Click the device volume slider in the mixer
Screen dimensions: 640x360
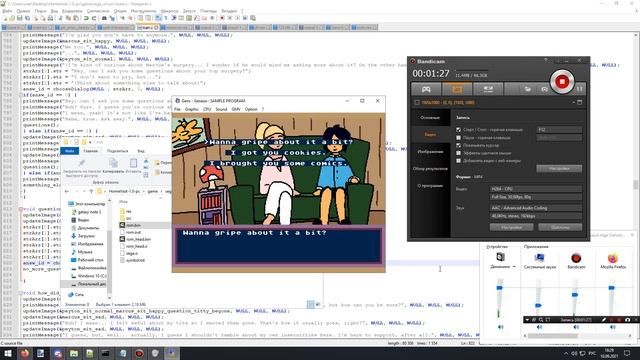tap(500, 288)
